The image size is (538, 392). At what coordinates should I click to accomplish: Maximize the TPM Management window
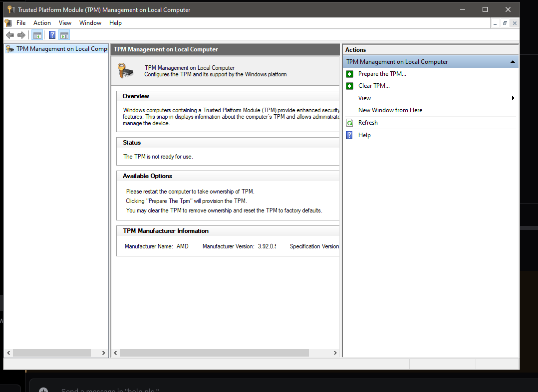[x=485, y=9]
